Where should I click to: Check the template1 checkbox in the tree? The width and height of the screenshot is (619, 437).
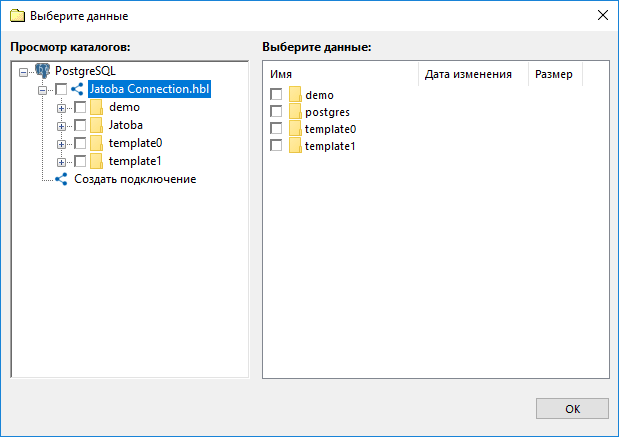pyautogui.click(x=80, y=161)
